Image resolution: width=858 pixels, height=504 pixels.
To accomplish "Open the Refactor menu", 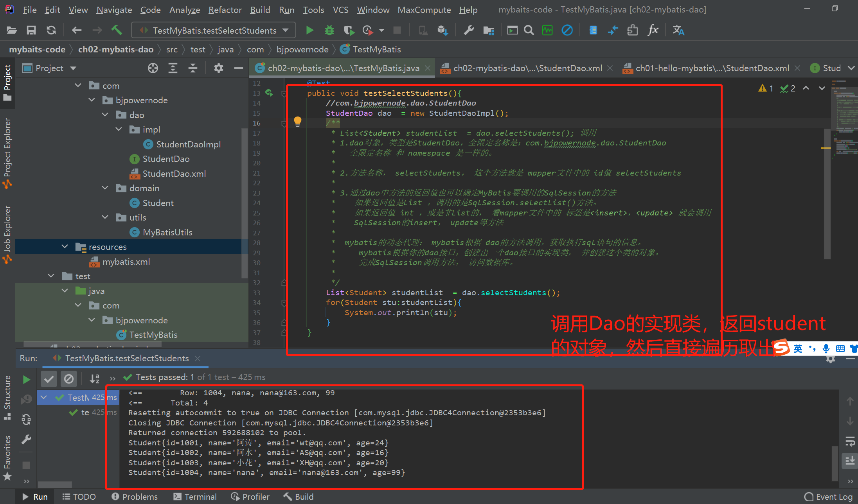I will point(225,10).
